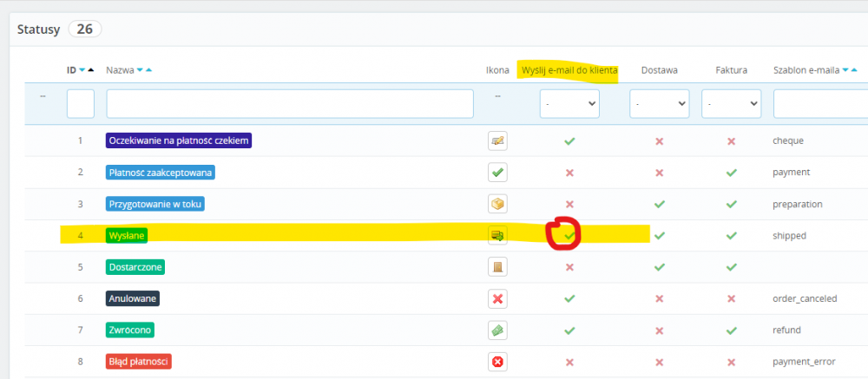Enable send e-mail for Przygotowanie w toku

(x=569, y=204)
